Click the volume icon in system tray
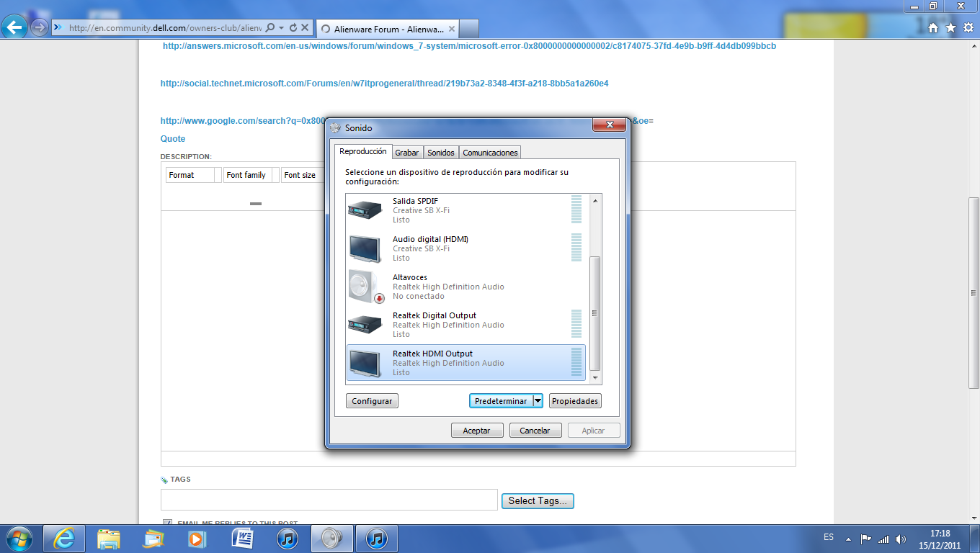Screen dimensions: 980x553 [x=901, y=539]
